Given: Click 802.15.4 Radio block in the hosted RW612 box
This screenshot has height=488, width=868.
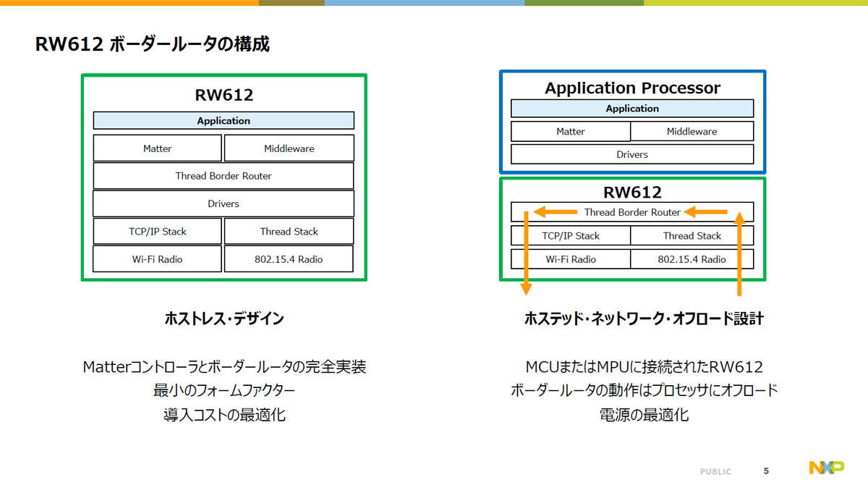Looking at the screenshot, I should [x=692, y=259].
